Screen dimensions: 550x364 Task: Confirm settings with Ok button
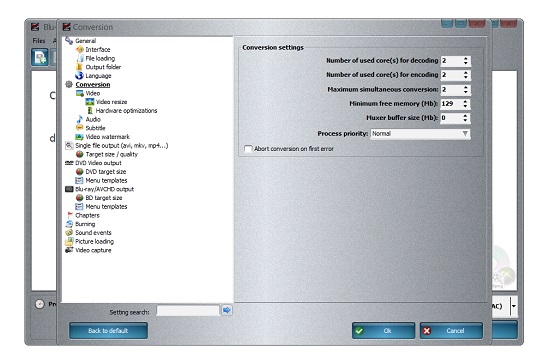click(x=383, y=331)
